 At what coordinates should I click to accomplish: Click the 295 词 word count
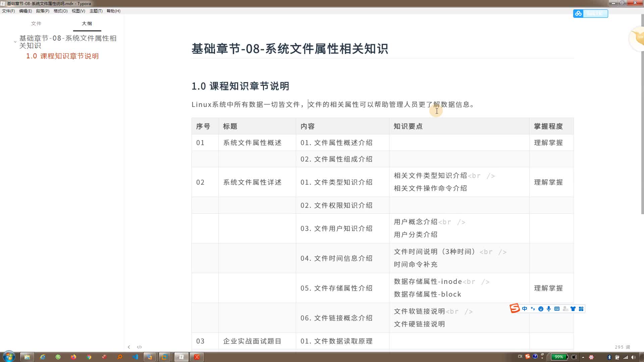click(x=623, y=347)
